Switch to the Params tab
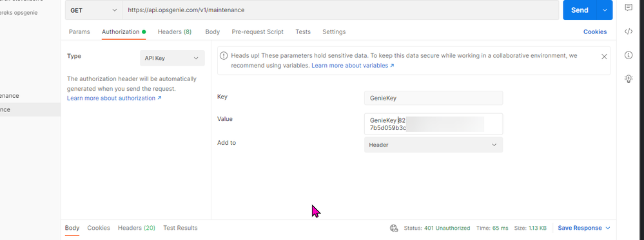The height and width of the screenshot is (240, 644). click(79, 32)
